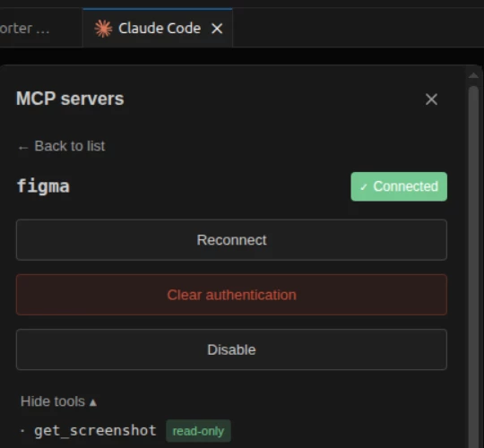Click the back arrow before Back to list

[23, 148]
